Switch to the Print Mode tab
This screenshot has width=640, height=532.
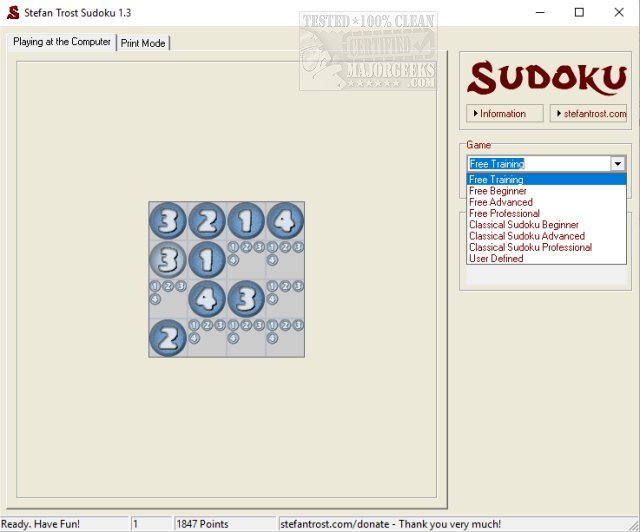click(x=143, y=43)
